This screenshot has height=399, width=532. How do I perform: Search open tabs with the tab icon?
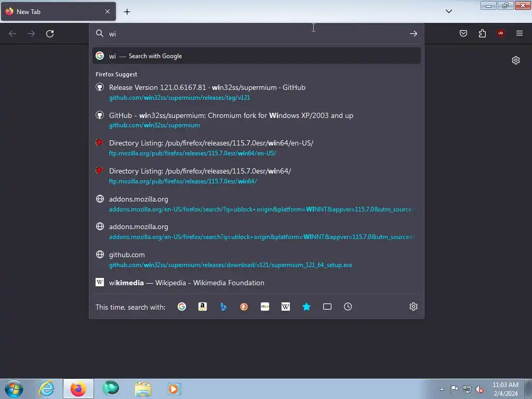327,307
